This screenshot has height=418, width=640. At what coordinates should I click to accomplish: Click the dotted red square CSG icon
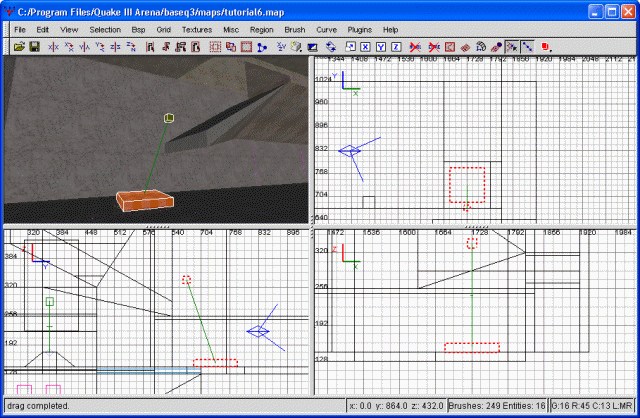[x=215, y=47]
